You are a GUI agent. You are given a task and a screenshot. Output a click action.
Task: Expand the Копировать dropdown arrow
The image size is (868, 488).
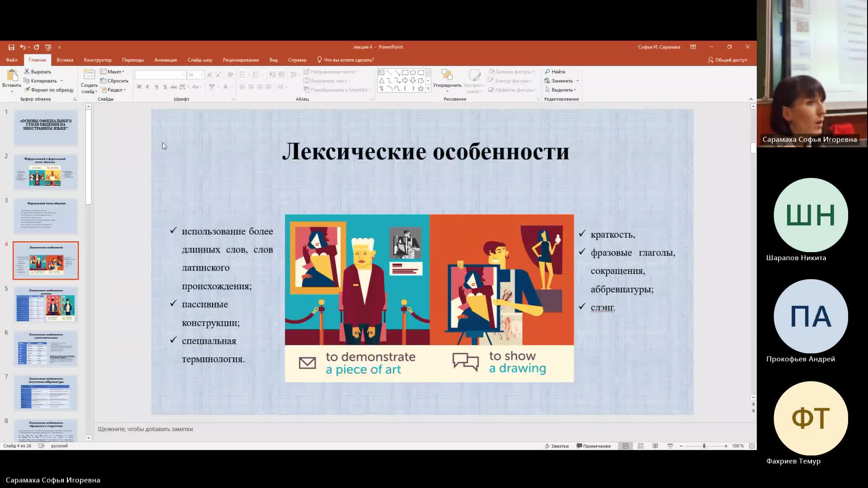tap(61, 81)
